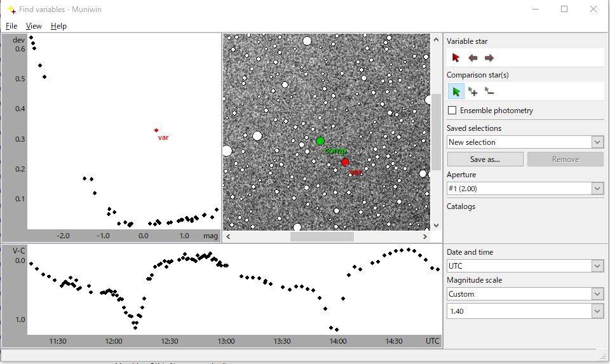The width and height of the screenshot is (610, 364).
Task: Go to previous variable star arrow
Action: click(x=473, y=58)
